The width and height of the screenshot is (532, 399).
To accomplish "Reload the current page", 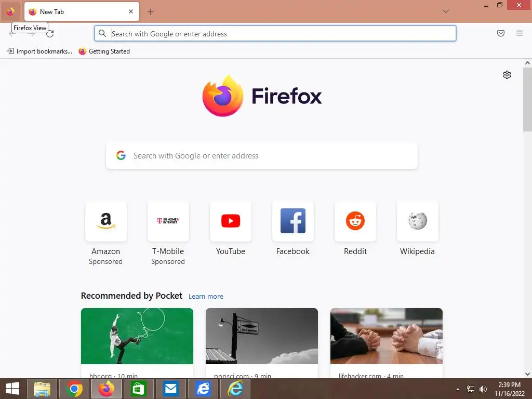I will pos(50,33).
